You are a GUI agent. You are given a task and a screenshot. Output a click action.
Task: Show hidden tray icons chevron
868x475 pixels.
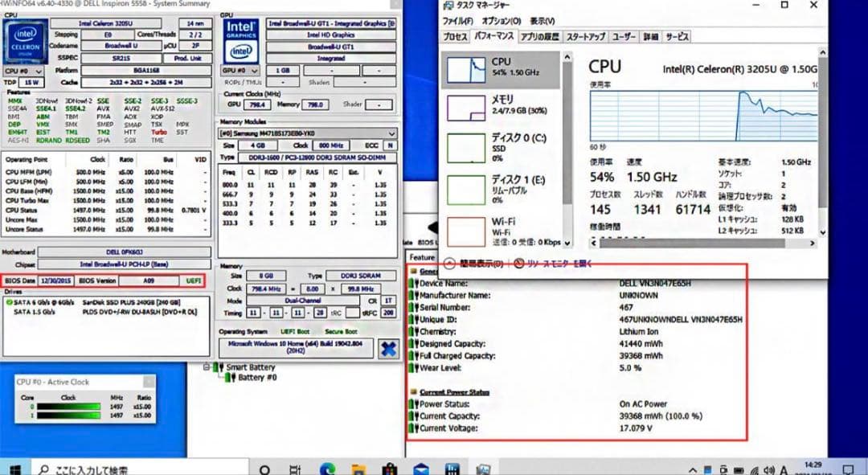tap(692, 470)
